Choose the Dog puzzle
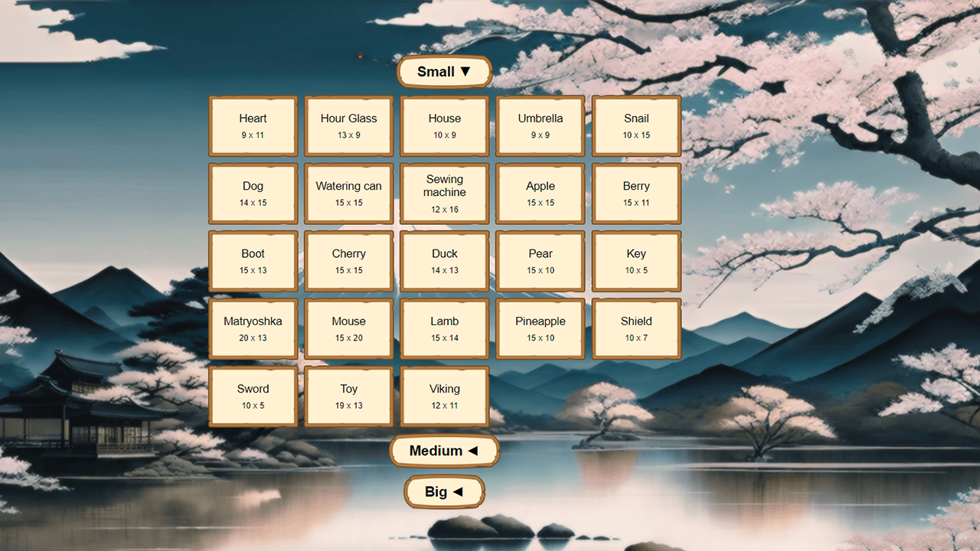Image resolution: width=980 pixels, height=551 pixels. (x=253, y=193)
